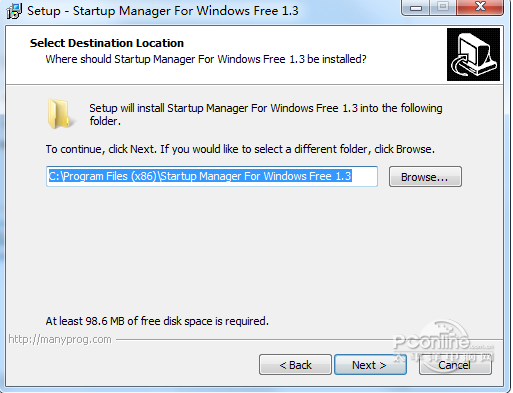Click the 'Where should Startup Manager' subtitle

pyautogui.click(x=206, y=59)
